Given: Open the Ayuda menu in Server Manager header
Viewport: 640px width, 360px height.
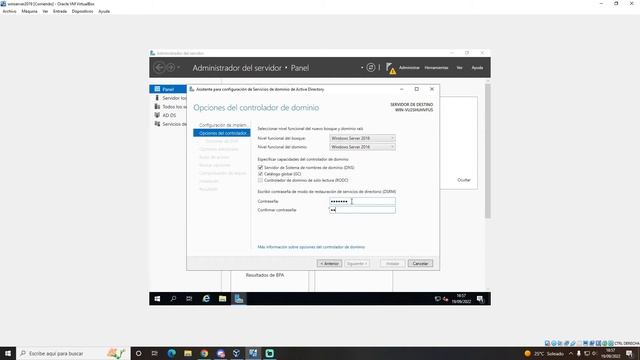Looking at the screenshot, I should 477,68.
